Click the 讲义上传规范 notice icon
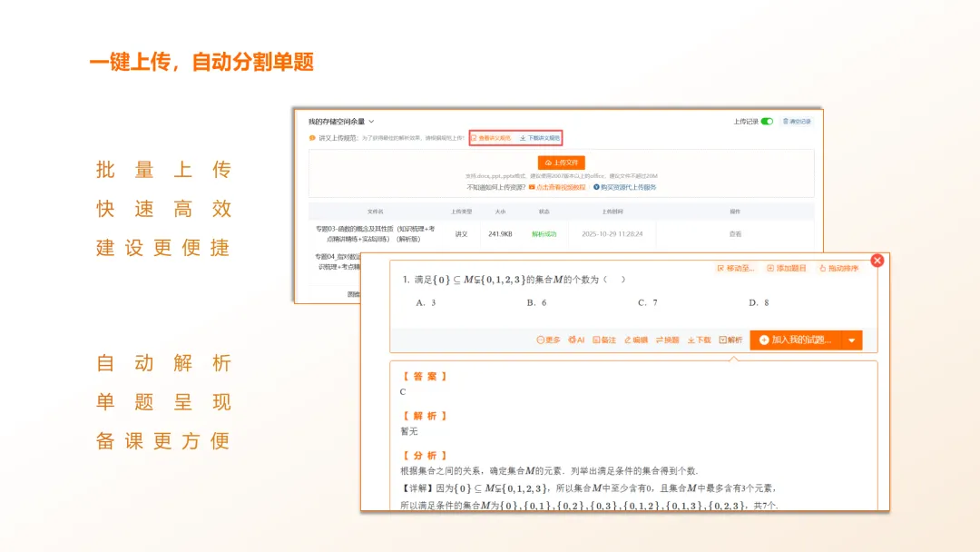 pyautogui.click(x=312, y=138)
